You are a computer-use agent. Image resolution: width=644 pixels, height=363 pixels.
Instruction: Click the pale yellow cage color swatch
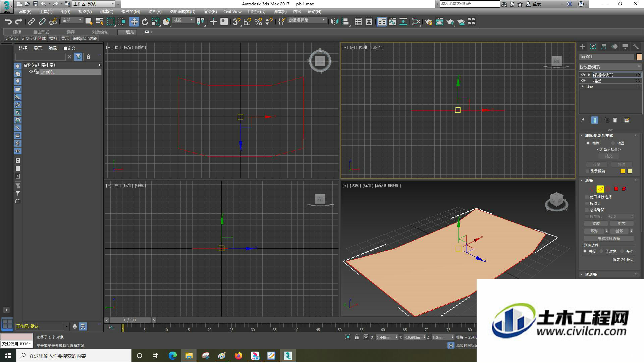pyautogui.click(x=630, y=171)
